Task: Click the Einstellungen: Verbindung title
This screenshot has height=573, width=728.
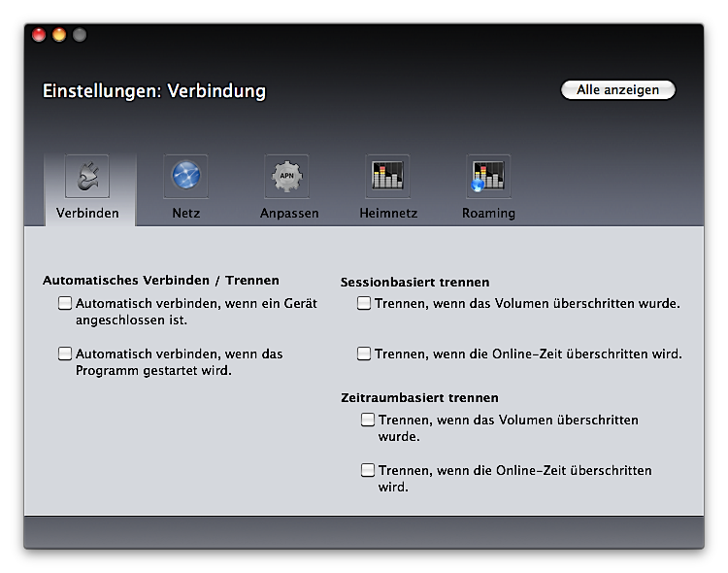Action: point(154,91)
